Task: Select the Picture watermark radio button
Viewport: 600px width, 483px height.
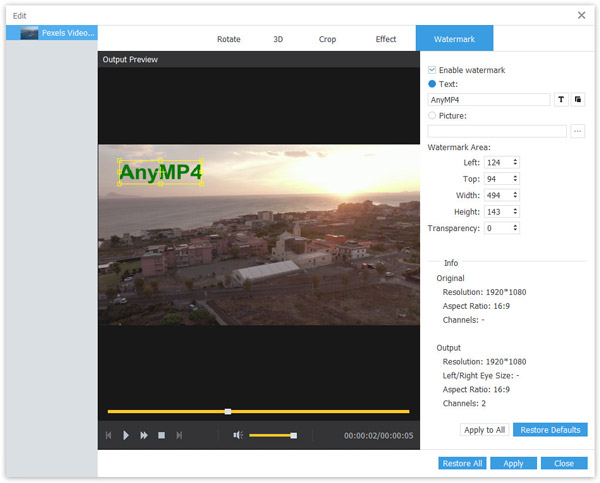Action: click(x=432, y=115)
